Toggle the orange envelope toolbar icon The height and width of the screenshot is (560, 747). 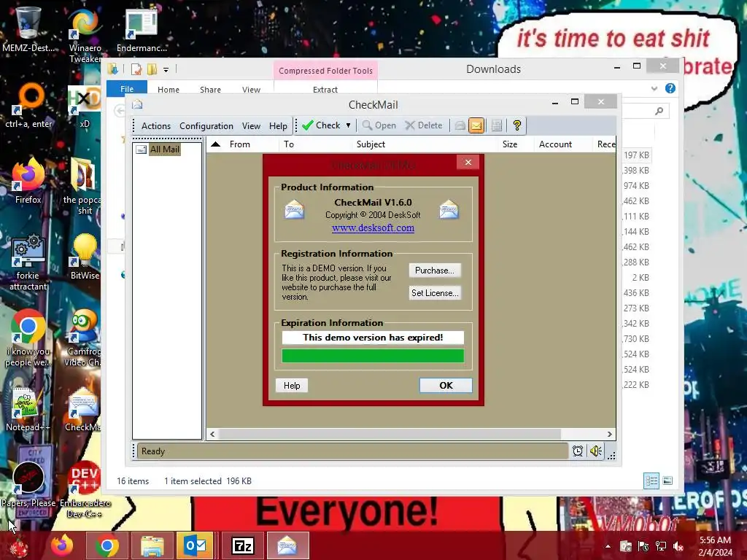(476, 125)
